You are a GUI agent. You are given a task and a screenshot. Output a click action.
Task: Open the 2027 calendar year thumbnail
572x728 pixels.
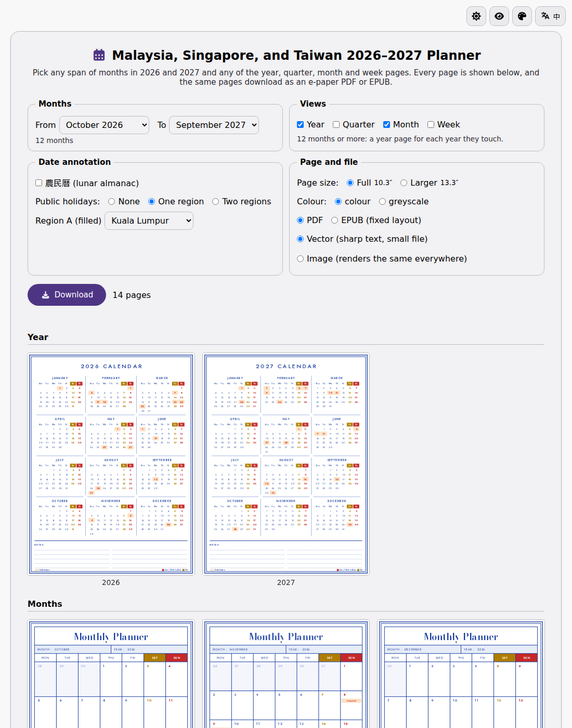286,464
